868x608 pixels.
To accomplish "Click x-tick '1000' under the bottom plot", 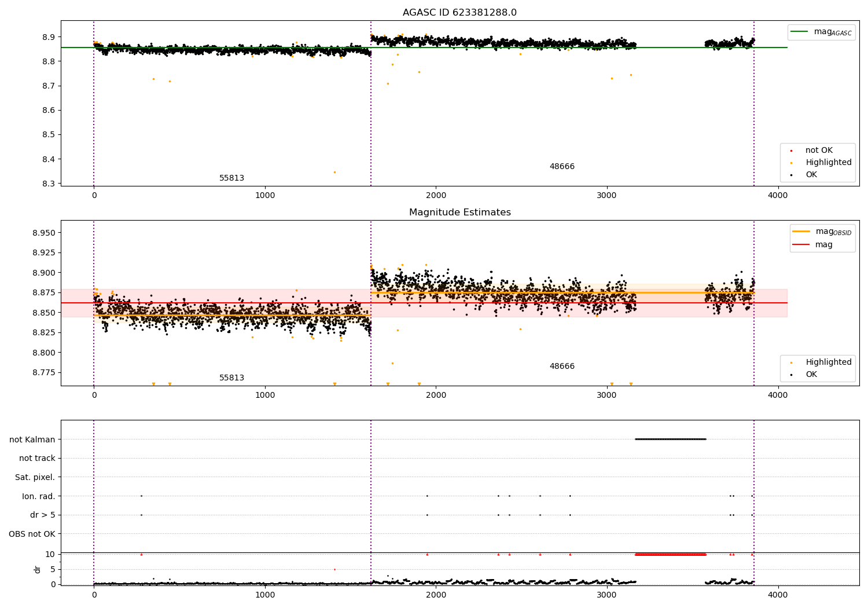I will click(265, 595).
